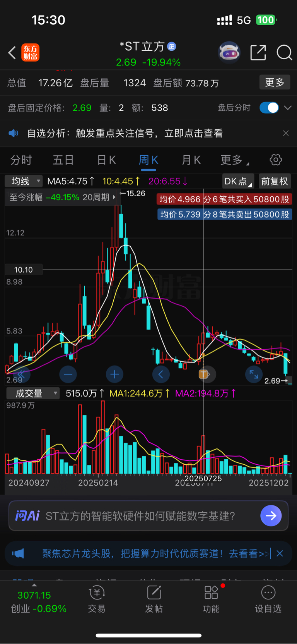Tap the 20251202 date axis label
Viewport: 297px width, 644px height.
pyautogui.click(x=269, y=483)
